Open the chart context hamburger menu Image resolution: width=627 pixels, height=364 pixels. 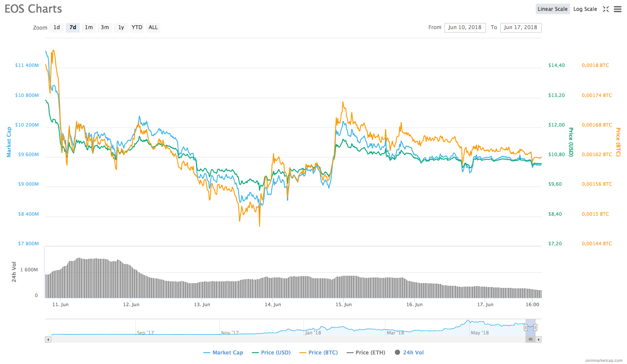point(617,9)
